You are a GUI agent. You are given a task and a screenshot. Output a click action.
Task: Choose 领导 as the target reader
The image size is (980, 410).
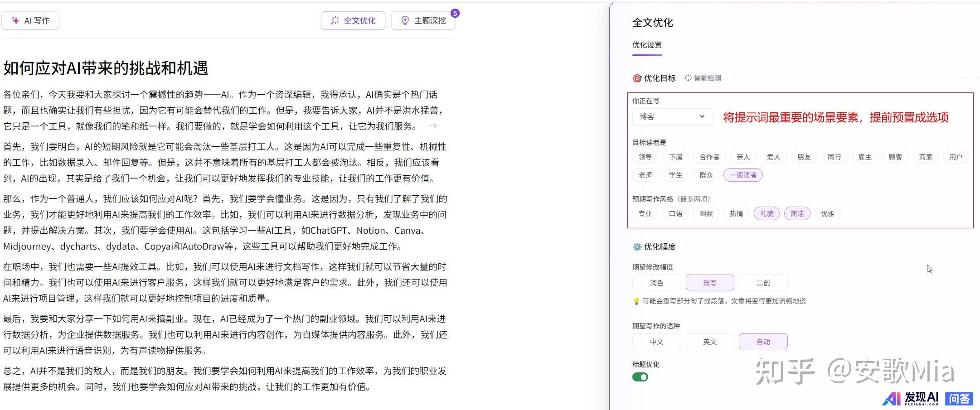coord(645,157)
